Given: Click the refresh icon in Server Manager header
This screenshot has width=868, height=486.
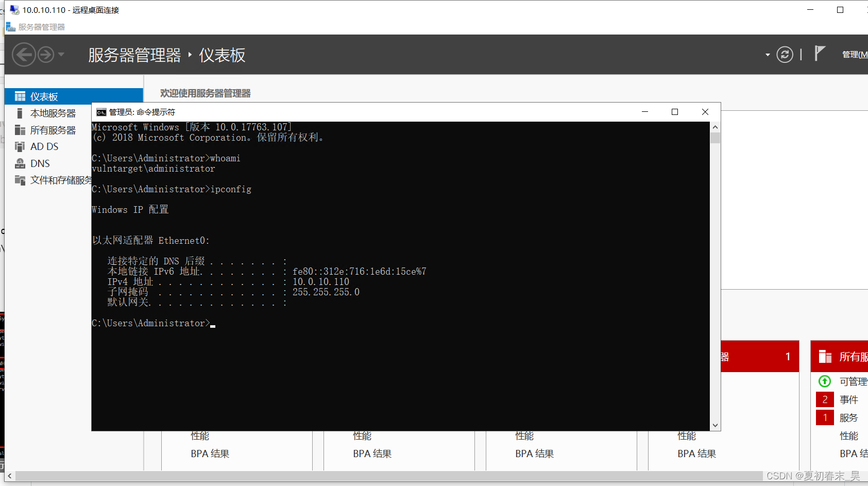Looking at the screenshot, I should (785, 55).
